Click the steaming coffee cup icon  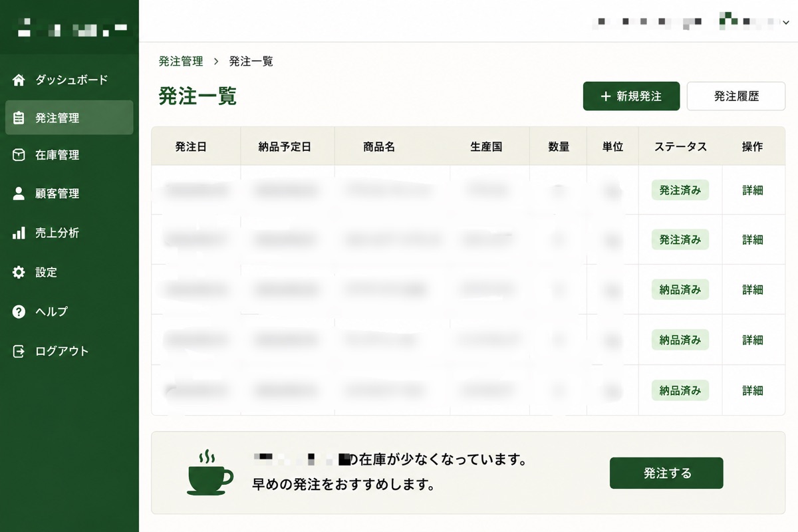point(209,472)
